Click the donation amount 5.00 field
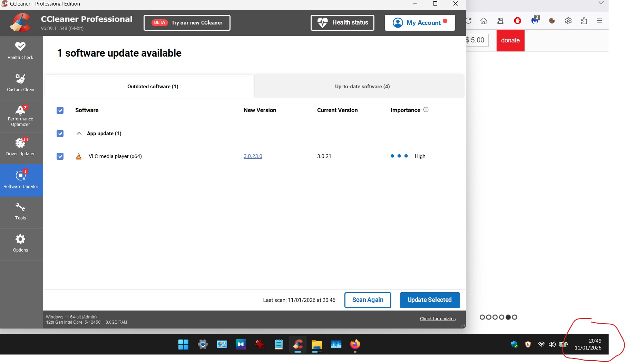Image resolution: width=626 pixels, height=364 pixels. tap(478, 40)
